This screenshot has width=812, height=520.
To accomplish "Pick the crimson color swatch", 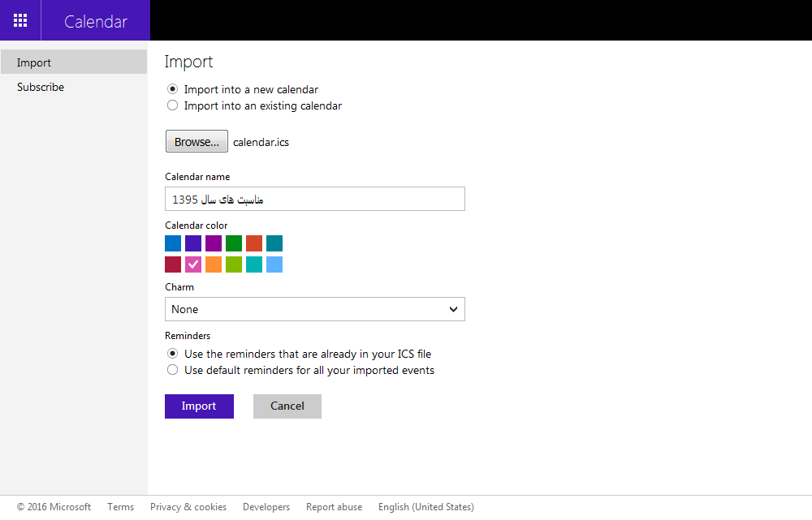I will pyautogui.click(x=173, y=264).
